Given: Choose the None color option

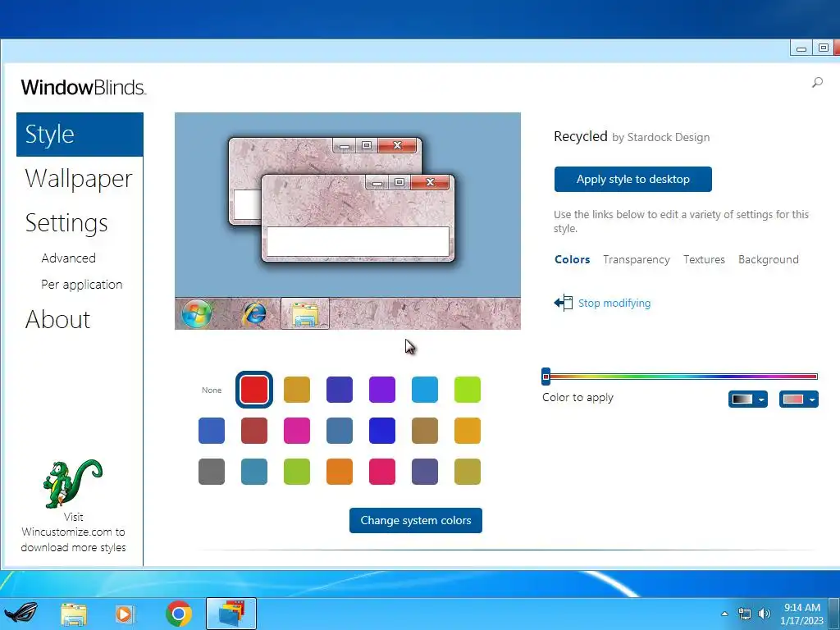Looking at the screenshot, I should pyautogui.click(x=212, y=390).
